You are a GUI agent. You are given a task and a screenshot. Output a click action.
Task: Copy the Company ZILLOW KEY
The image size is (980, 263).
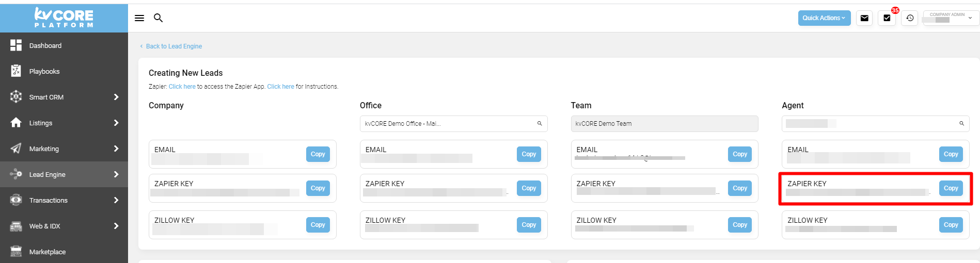pos(318,225)
